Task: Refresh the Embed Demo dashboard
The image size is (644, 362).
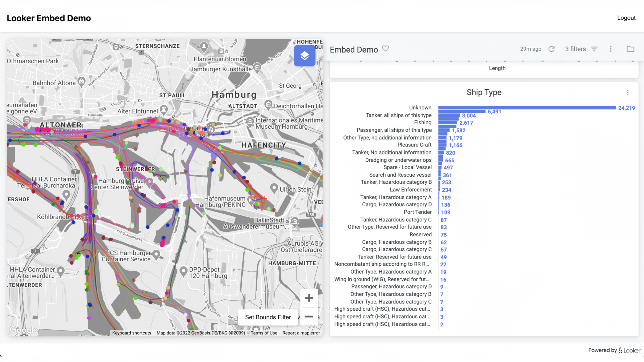Action: point(552,49)
